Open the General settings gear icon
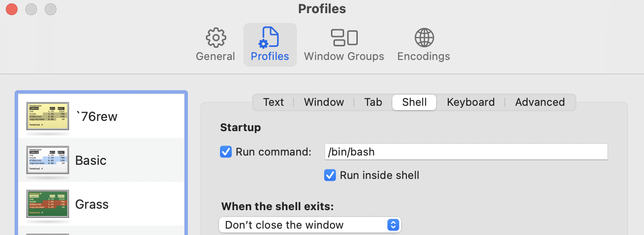The width and height of the screenshot is (644, 235). click(x=216, y=38)
